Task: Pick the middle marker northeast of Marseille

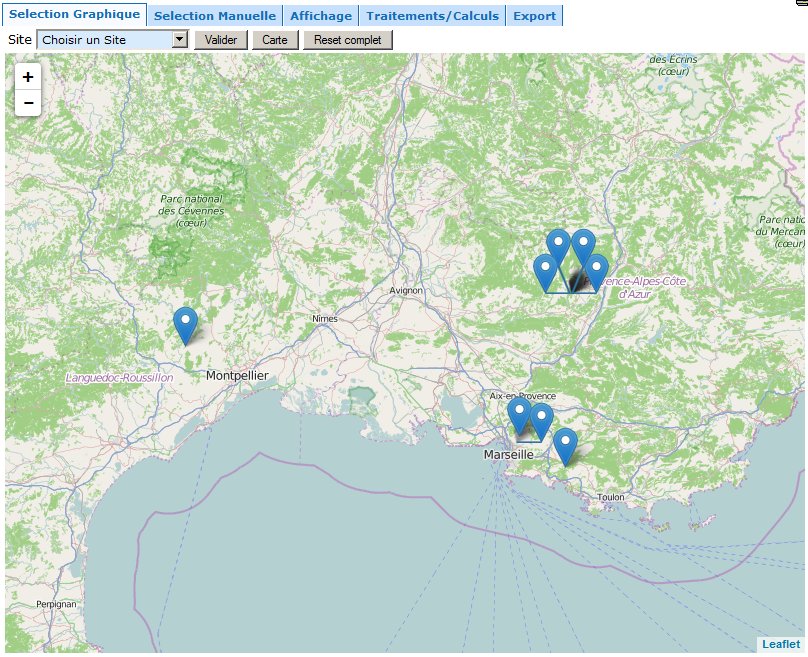Action: tap(541, 421)
